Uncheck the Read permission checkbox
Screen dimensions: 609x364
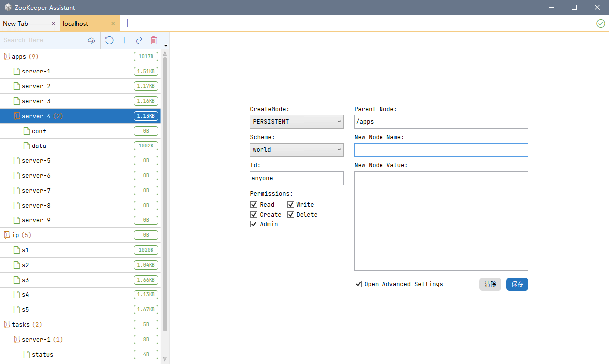click(254, 205)
